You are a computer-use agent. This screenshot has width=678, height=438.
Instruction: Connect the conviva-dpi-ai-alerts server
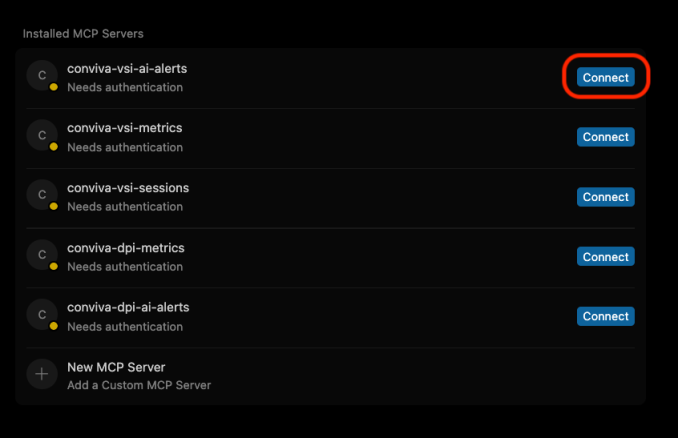point(605,316)
